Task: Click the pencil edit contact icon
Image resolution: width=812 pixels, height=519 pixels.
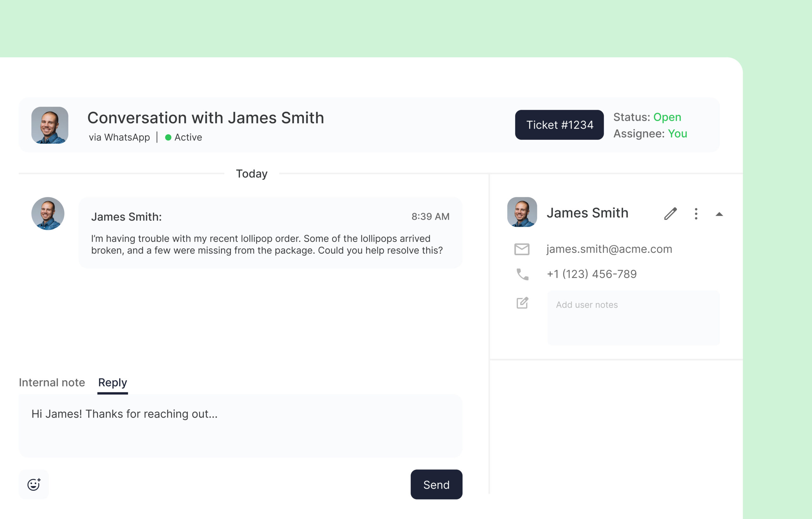Action: 670,214
